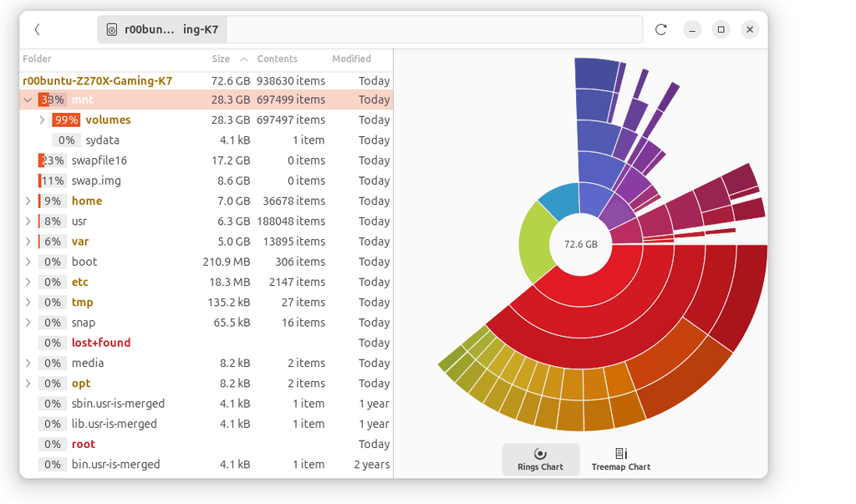This screenshot has height=504, width=856.
Task: Click the 72.6 GB chart center
Action: [580, 245]
